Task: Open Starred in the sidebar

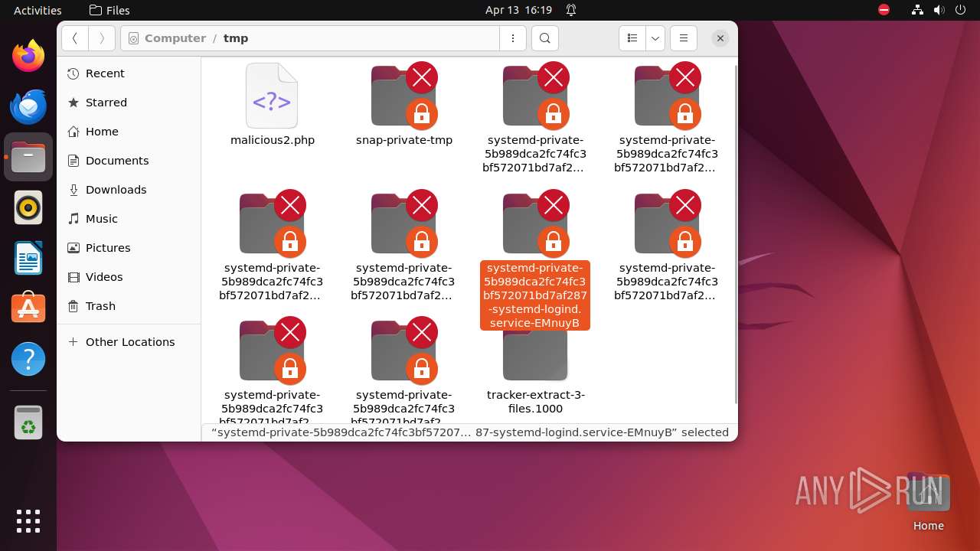Action: (129, 103)
